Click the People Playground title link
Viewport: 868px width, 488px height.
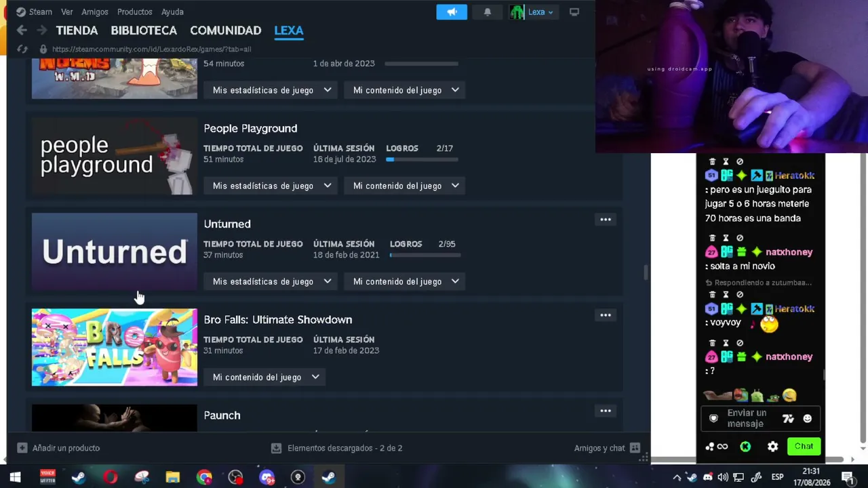point(250,128)
